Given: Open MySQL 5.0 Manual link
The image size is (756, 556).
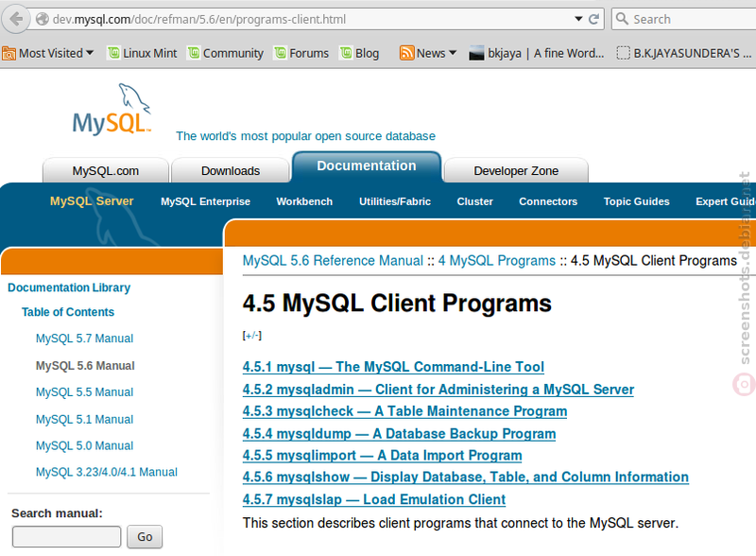Looking at the screenshot, I should [84, 445].
